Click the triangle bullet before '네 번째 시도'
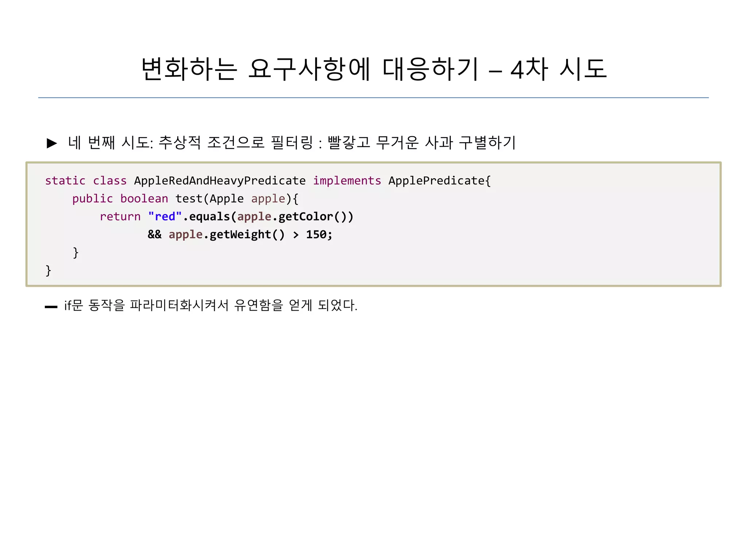 [x=52, y=143]
